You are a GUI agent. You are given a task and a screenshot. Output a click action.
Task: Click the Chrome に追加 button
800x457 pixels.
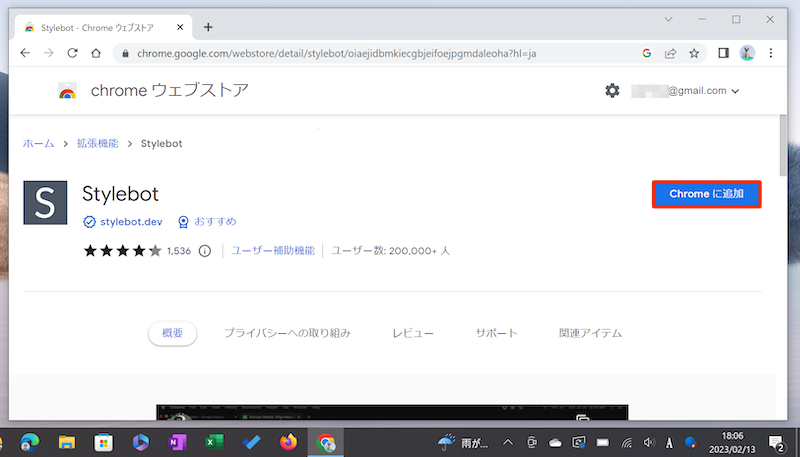click(706, 194)
